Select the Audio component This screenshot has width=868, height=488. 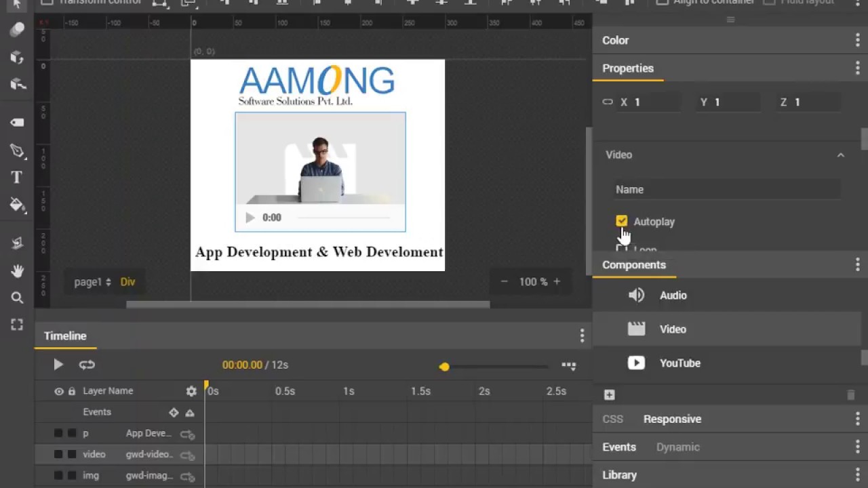[x=726, y=296]
